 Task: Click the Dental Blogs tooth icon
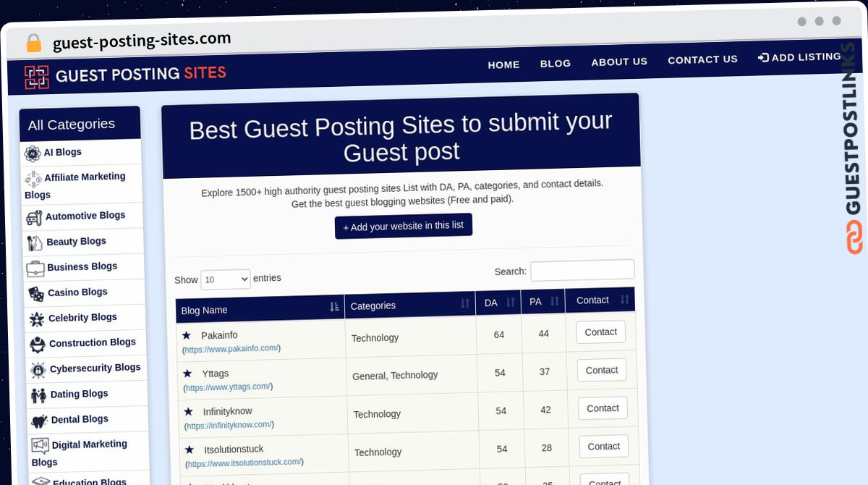pyautogui.click(x=40, y=421)
